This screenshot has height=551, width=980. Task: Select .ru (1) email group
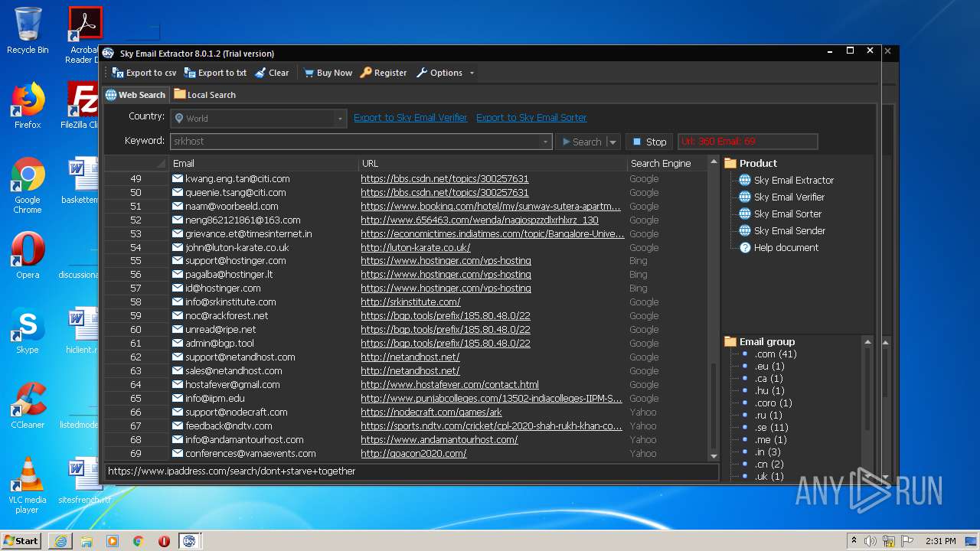point(768,416)
